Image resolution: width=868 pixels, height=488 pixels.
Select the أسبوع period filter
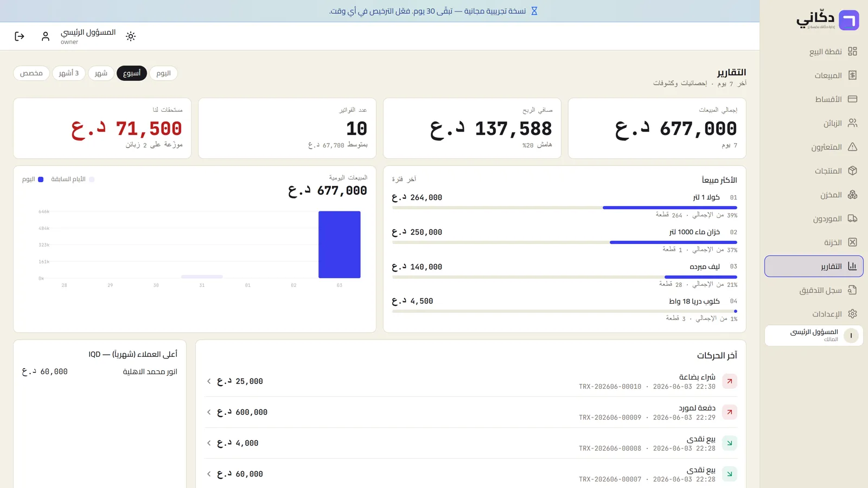click(132, 73)
